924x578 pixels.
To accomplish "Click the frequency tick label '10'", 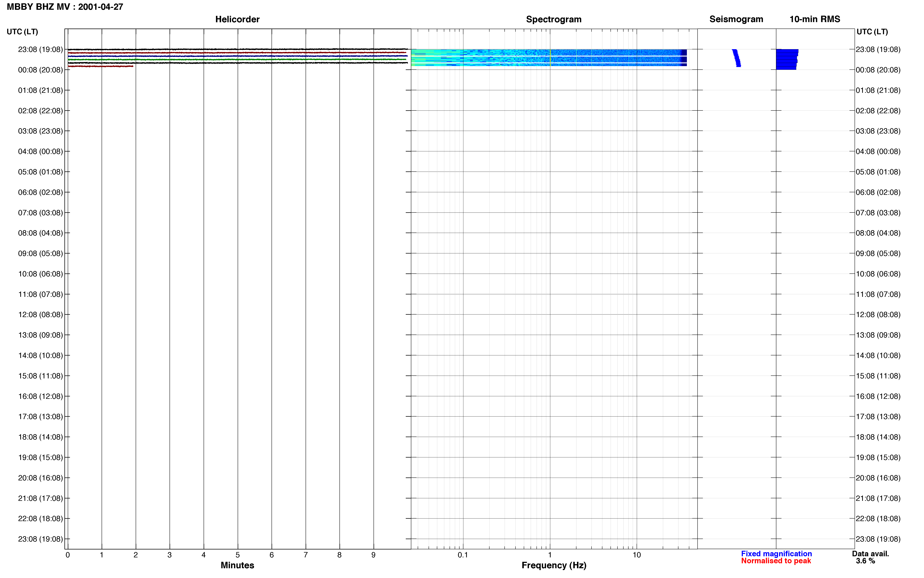I will 637,555.
